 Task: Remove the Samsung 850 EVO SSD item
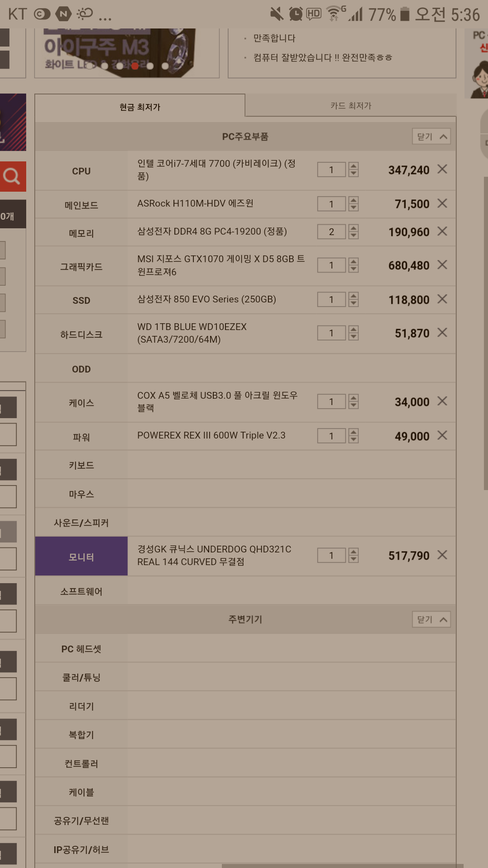(442, 299)
